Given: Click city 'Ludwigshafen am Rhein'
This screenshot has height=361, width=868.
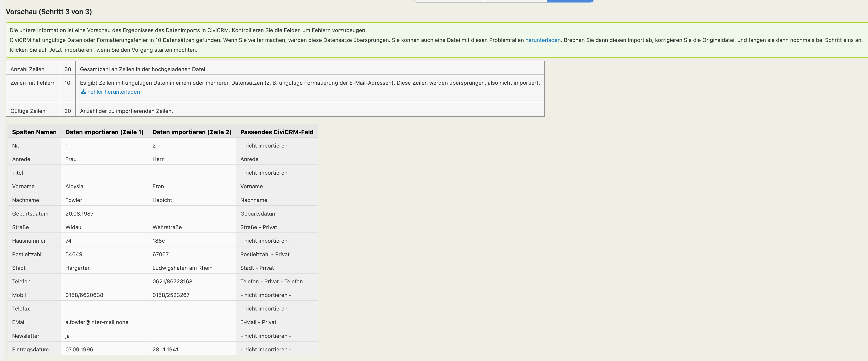Looking at the screenshot, I should (x=183, y=268).
